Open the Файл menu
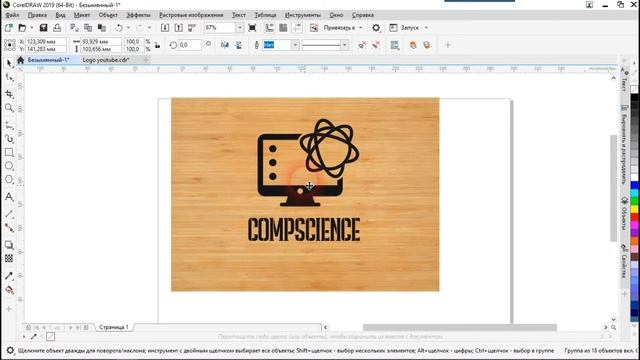Screen dimensions: 640x360 (x=12, y=15)
